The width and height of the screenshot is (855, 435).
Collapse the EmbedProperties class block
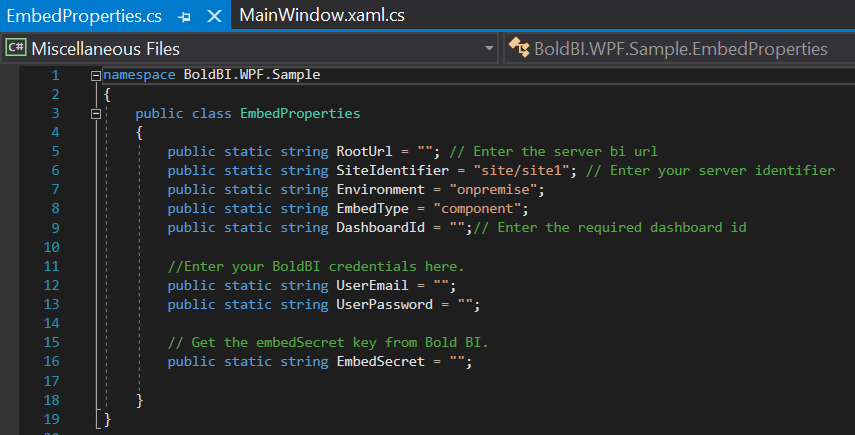pos(95,114)
